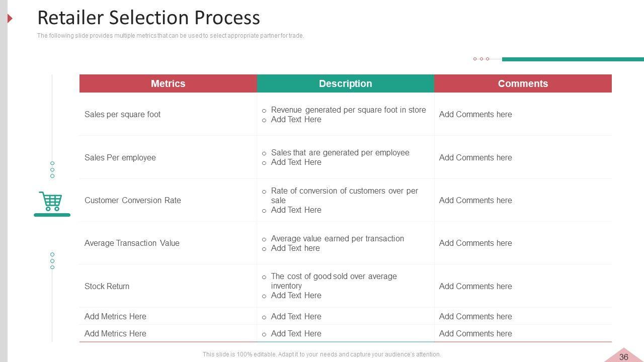The width and height of the screenshot is (644, 362).
Task: Click the last Add Metrics Here placeholder
Action: point(115,333)
